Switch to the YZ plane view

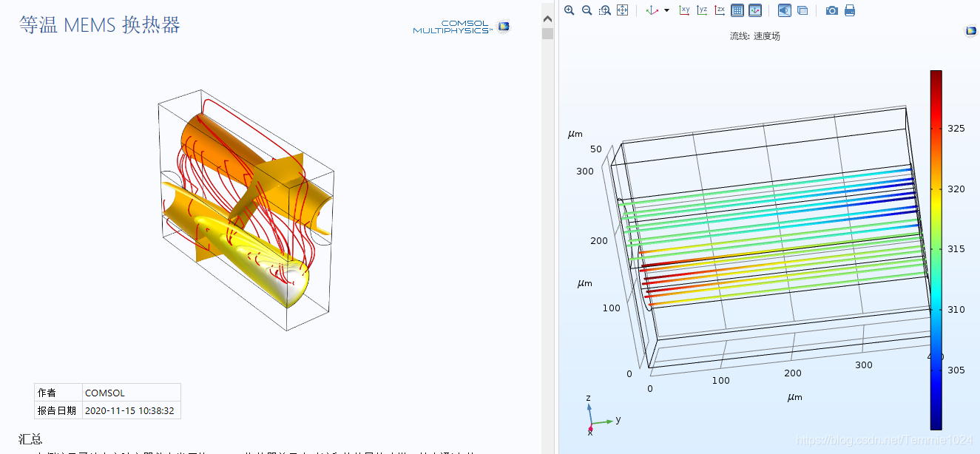tap(702, 10)
